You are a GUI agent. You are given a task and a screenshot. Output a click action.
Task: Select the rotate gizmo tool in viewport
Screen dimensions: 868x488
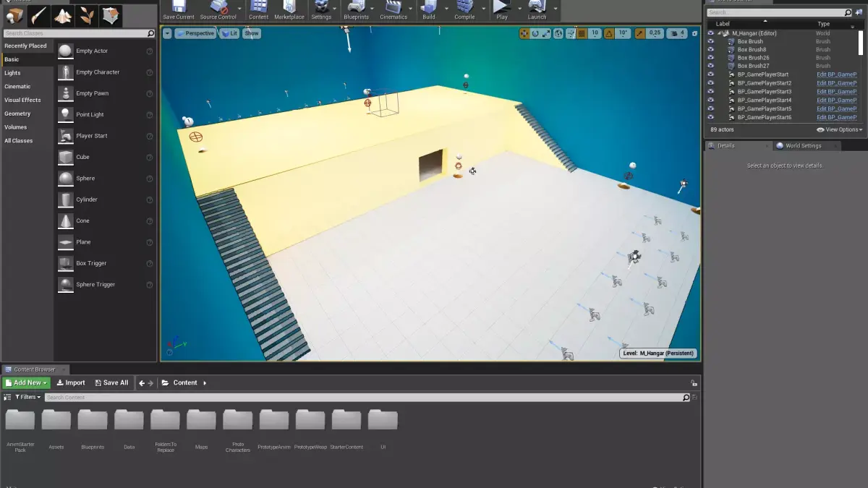pos(535,33)
